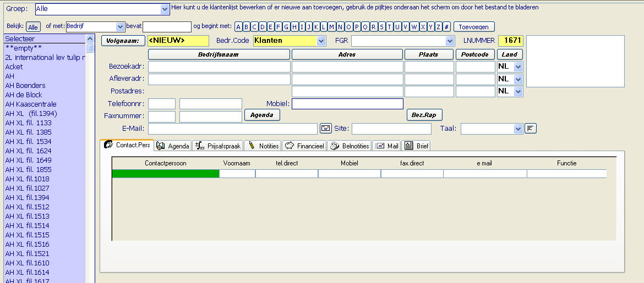The height and width of the screenshot is (283, 644).
Task: Switch to the Contact.Pers tab
Action: point(127,145)
